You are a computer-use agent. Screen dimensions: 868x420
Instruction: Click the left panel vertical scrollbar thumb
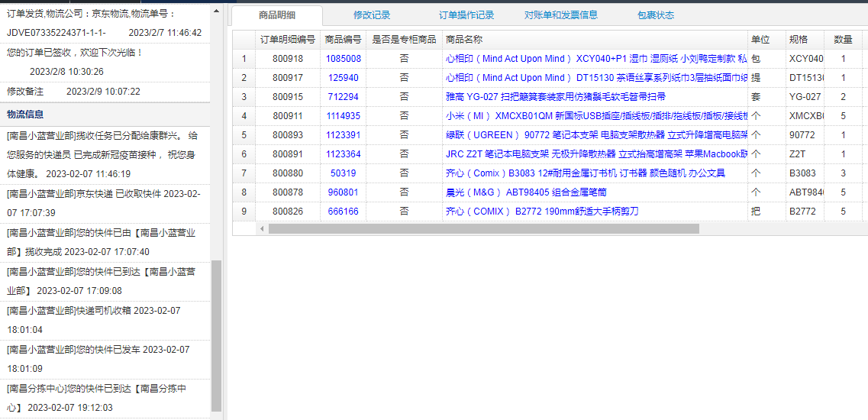coord(216,336)
